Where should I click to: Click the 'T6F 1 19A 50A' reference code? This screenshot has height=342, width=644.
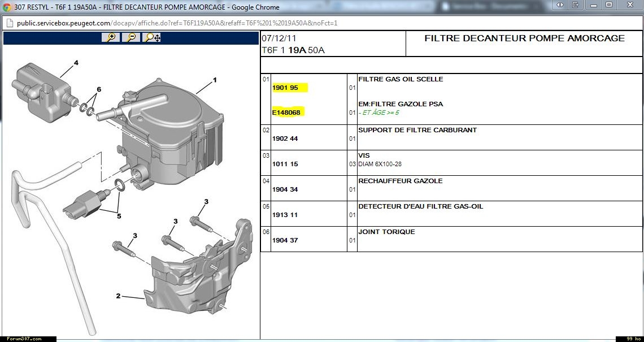click(x=293, y=50)
